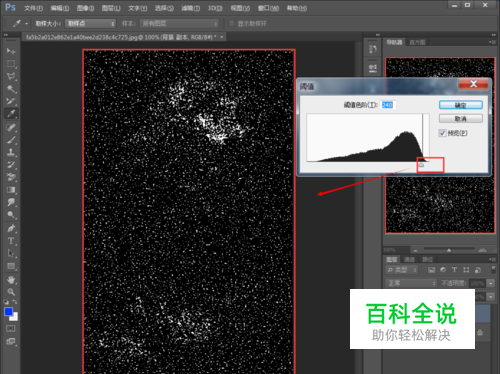Click the threshold slider handle under histogram
The height and width of the screenshot is (374, 500).
click(x=421, y=165)
